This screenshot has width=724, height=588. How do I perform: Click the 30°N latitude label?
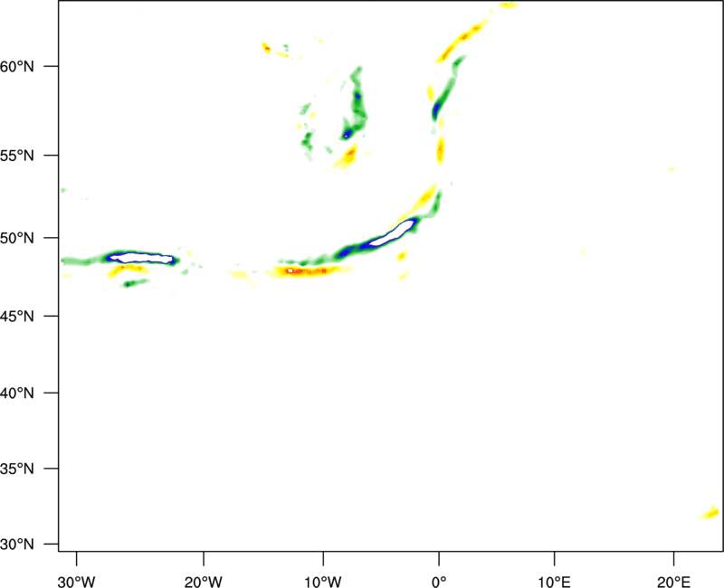tap(17, 545)
